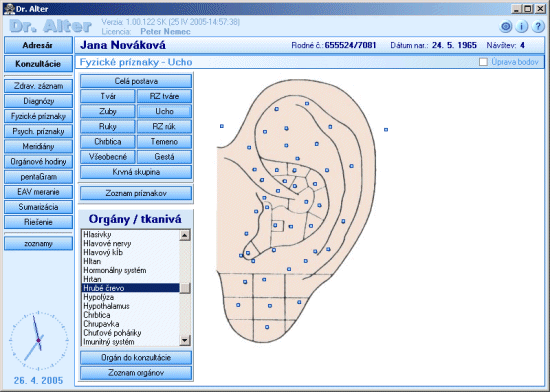
Task: Open the Adresár section
Action: (x=38, y=45)
